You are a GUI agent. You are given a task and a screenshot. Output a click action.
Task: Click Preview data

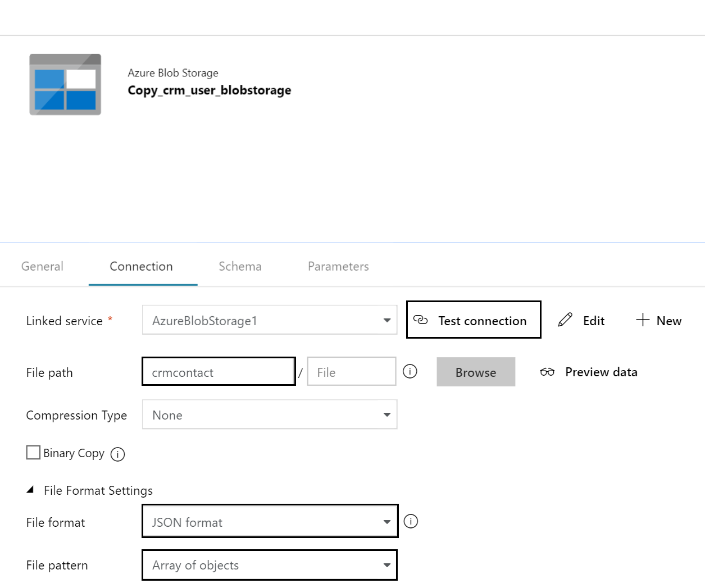[589, 372]
